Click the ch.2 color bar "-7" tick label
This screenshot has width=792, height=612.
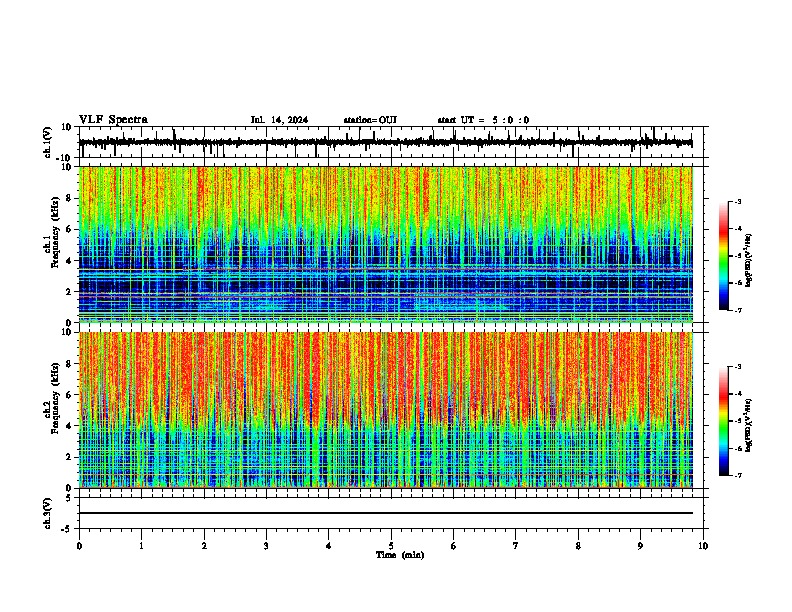pos(737,475)
